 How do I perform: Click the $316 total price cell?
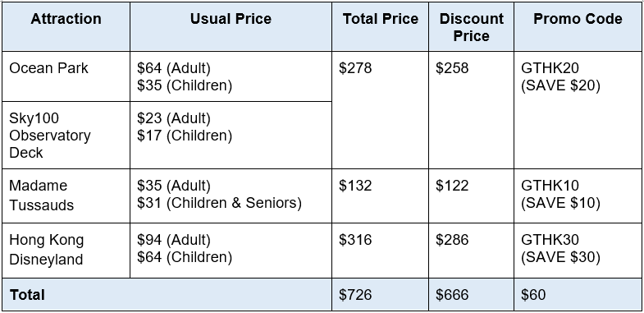coord(381,251)
